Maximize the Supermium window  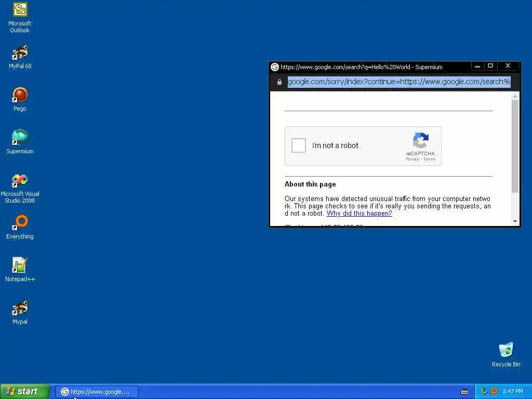click(490, 66)
